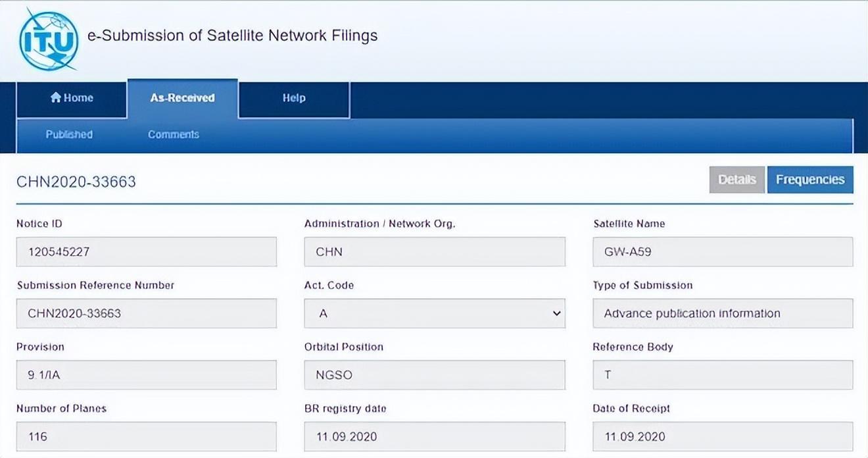This screenshot has width=868, height=458.
Task: Click the Provision field
Action: (x=146, y=374)
